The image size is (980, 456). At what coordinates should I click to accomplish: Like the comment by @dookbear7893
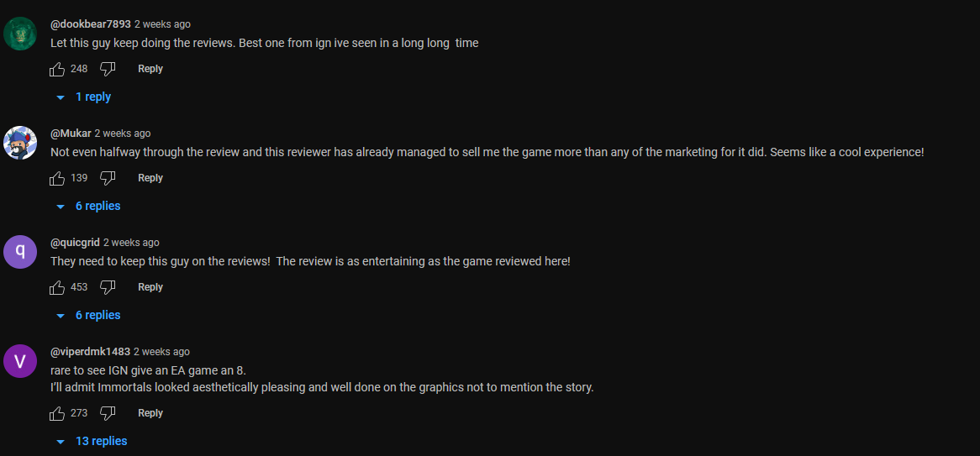(57, 69)
